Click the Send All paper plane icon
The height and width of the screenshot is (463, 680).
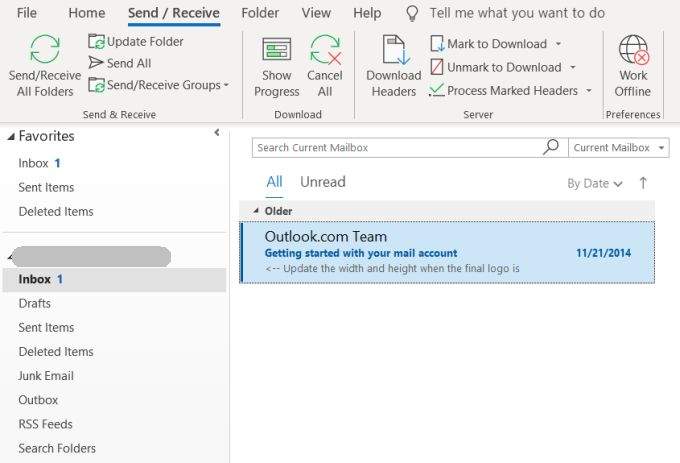click(96, 63)
